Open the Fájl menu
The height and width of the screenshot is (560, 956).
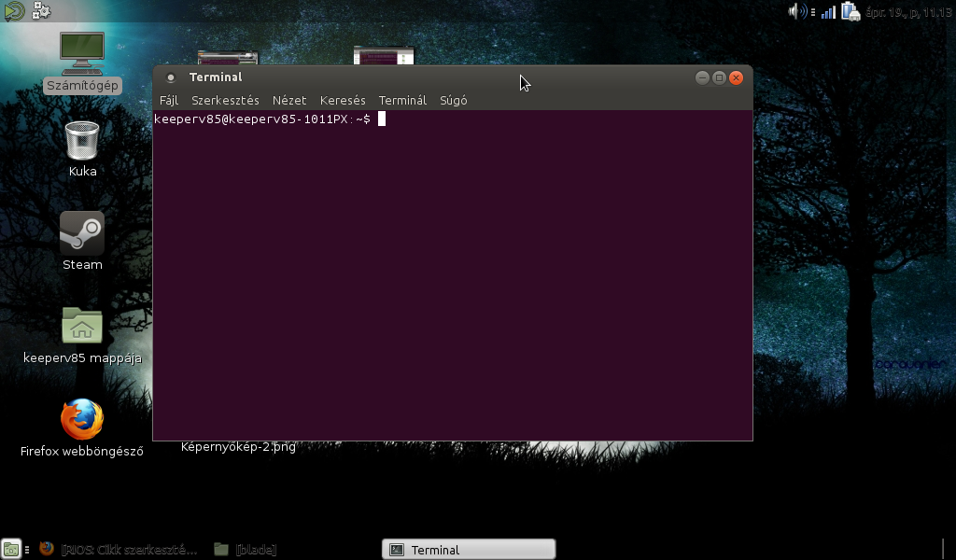point(169,101)
